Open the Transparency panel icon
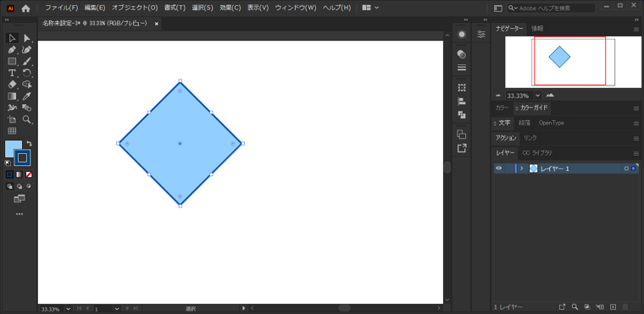The width and height of the screenshot is (644, 314). [x=462, y=54]
